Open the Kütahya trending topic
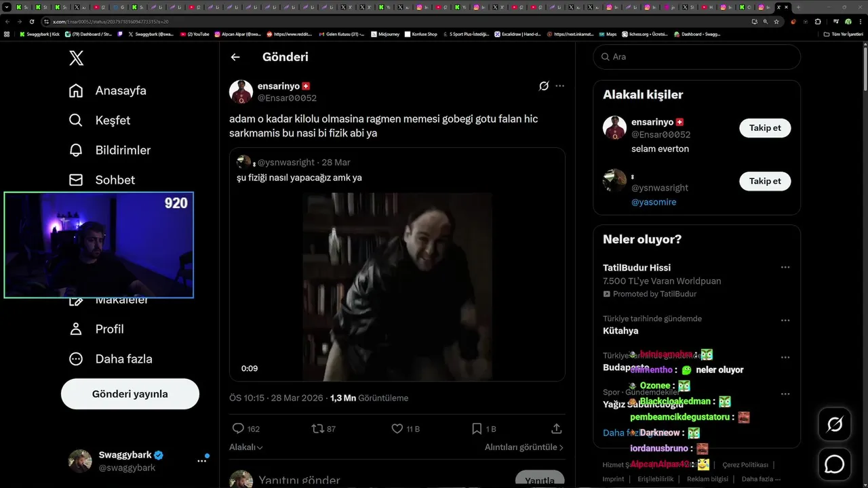This screenshot has height=488, width=868. point(620,331)
